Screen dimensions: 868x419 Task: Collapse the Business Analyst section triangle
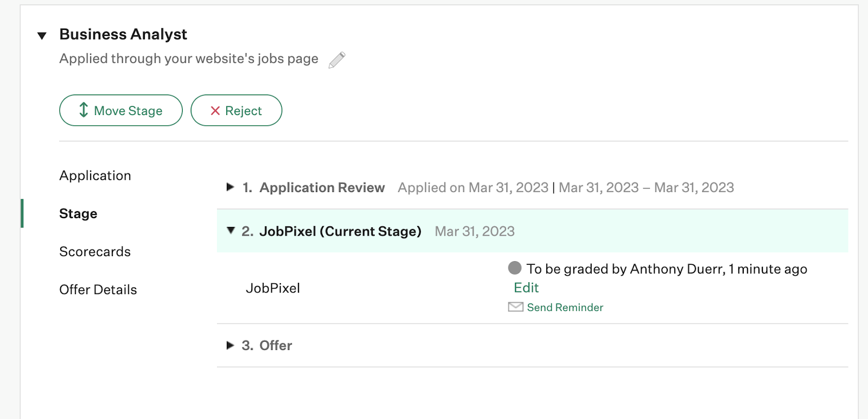[42, 36]
